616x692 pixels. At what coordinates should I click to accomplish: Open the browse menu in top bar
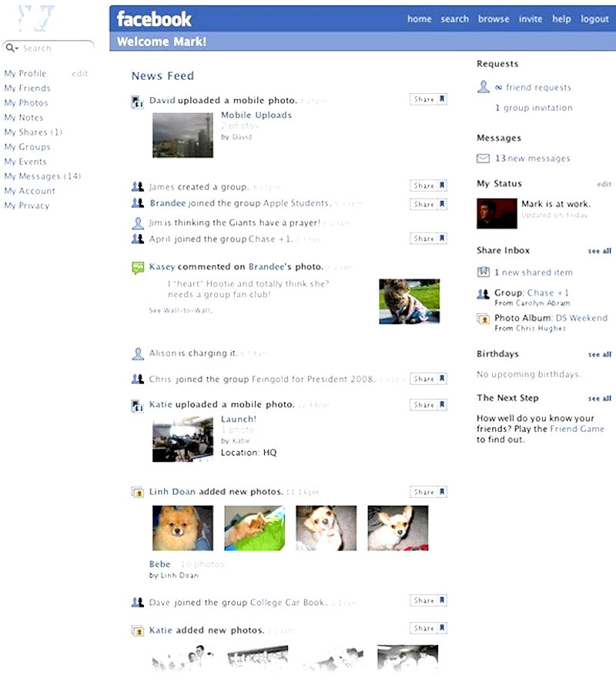click(x=494, y=19)
